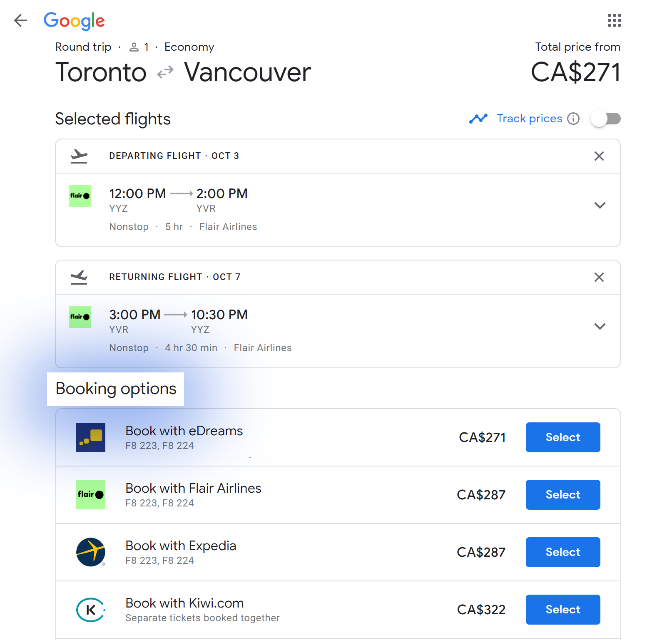Expand the returning flight details chevron
Image resolution: width=672 pixels, height=640 pixels.
[600, 326]
